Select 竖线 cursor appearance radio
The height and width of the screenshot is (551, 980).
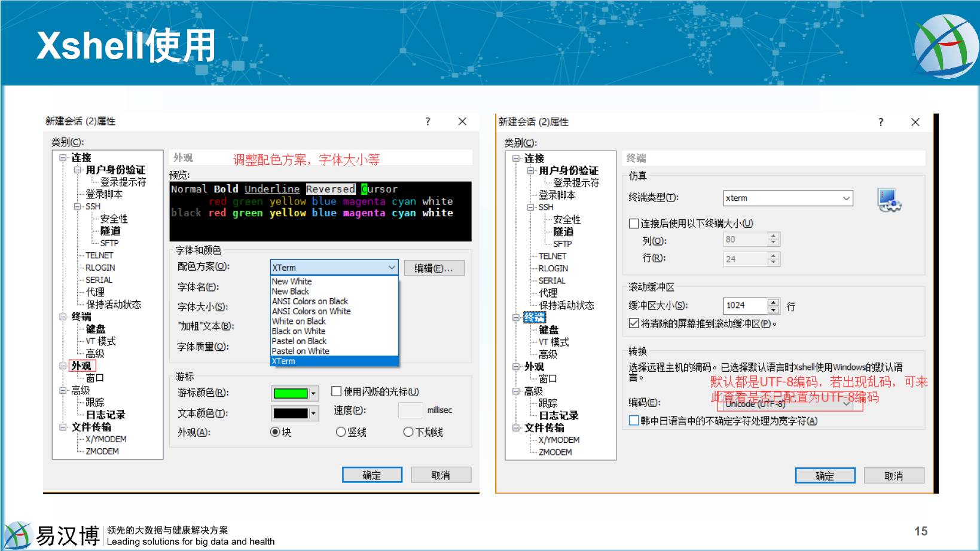[x=341, y=431]
